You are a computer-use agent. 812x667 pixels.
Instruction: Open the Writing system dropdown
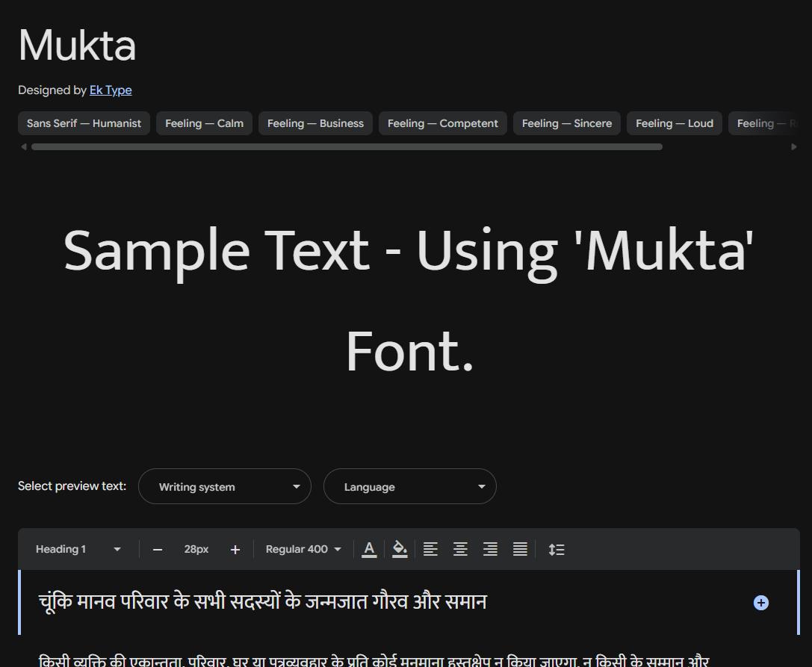click(x=225, y=486)
